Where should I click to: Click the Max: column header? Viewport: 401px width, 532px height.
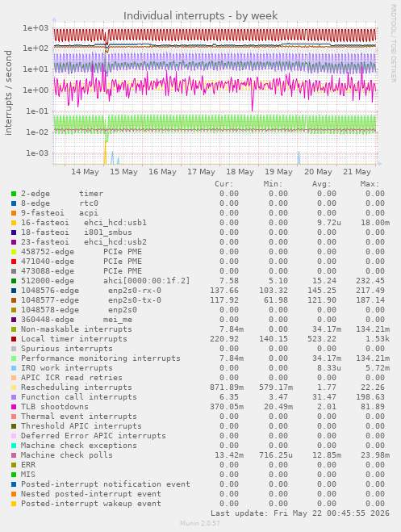370,184
